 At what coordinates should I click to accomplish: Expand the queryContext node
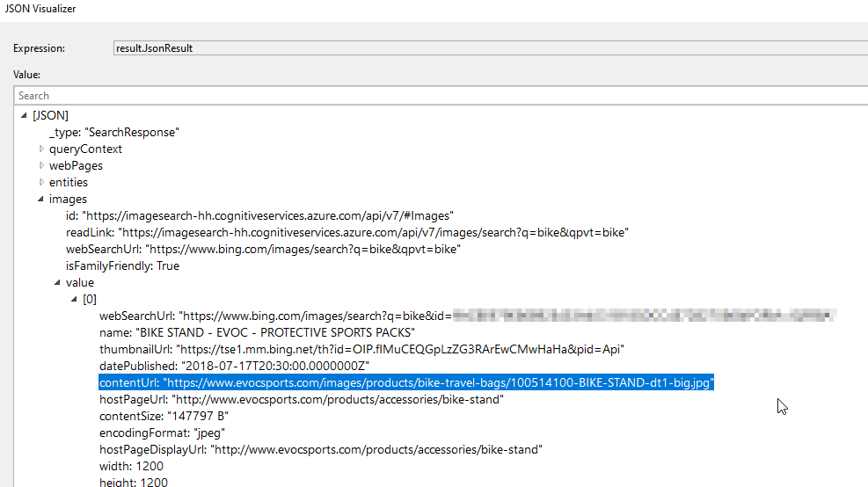coord(41,149)
